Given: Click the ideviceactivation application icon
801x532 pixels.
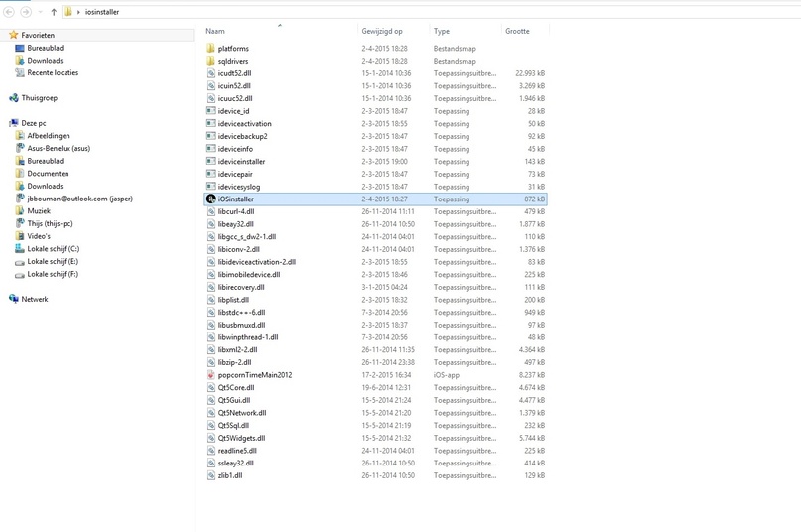Looking at the screenshot, I should [x=211, y=123].
